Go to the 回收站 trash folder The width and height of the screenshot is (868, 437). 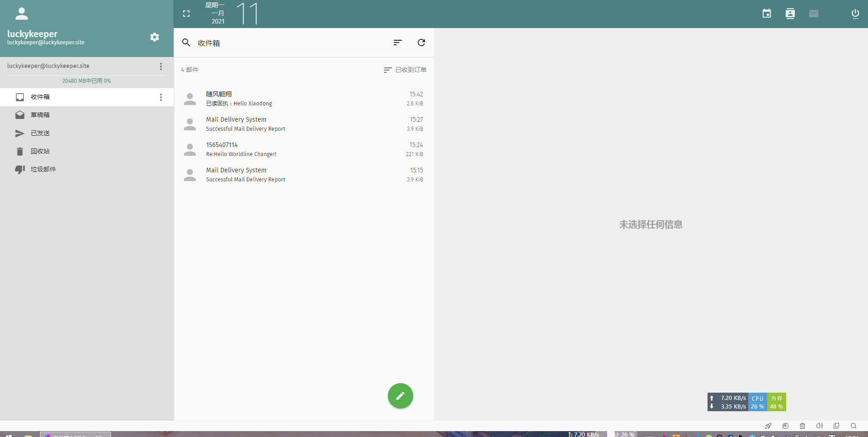pyautogui.click(x=40, y=151)
